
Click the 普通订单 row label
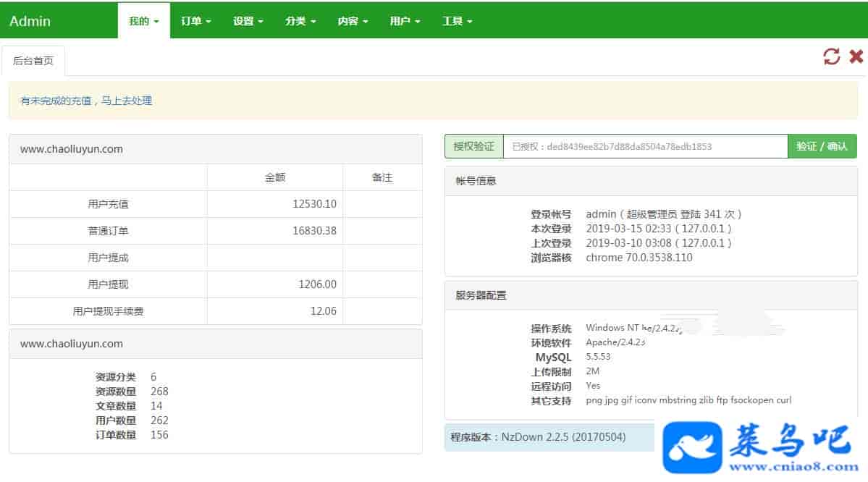tap(108, 231)
